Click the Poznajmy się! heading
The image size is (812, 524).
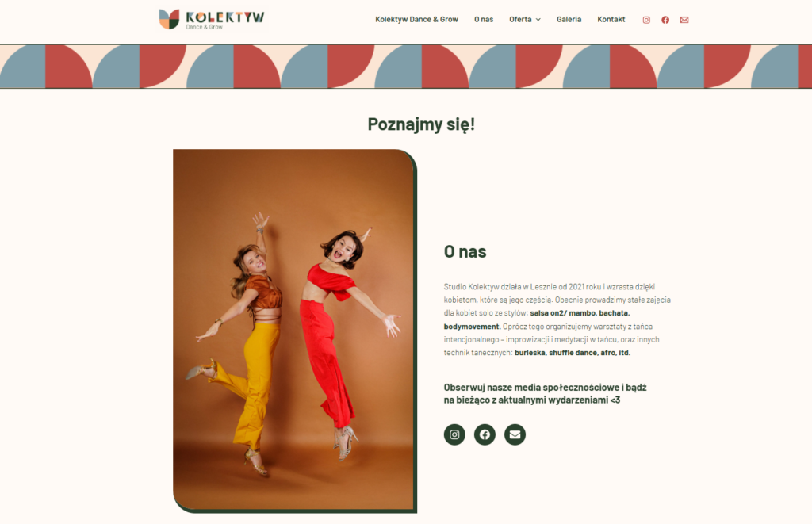pyautogui.click(x=421, y=124)
